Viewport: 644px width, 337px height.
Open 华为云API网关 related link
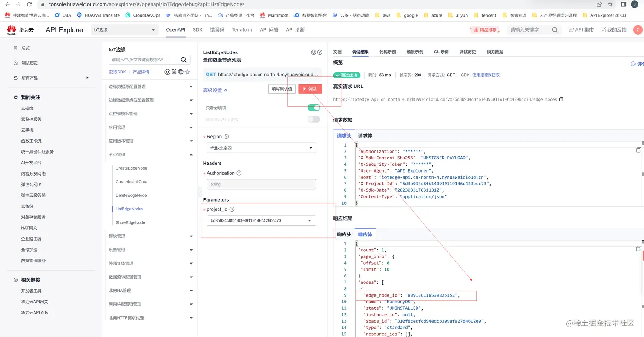(34, 302)
